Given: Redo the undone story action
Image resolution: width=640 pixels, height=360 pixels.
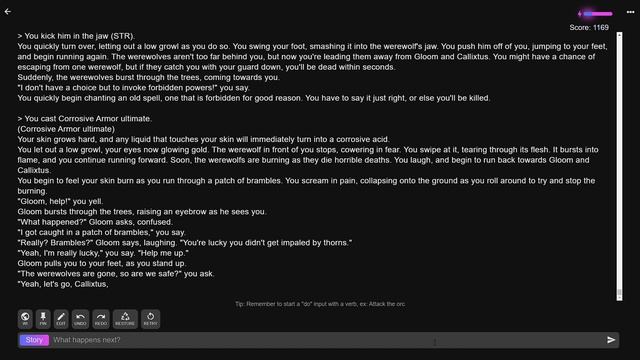Looking at the screenshot, I should [101, 319].
